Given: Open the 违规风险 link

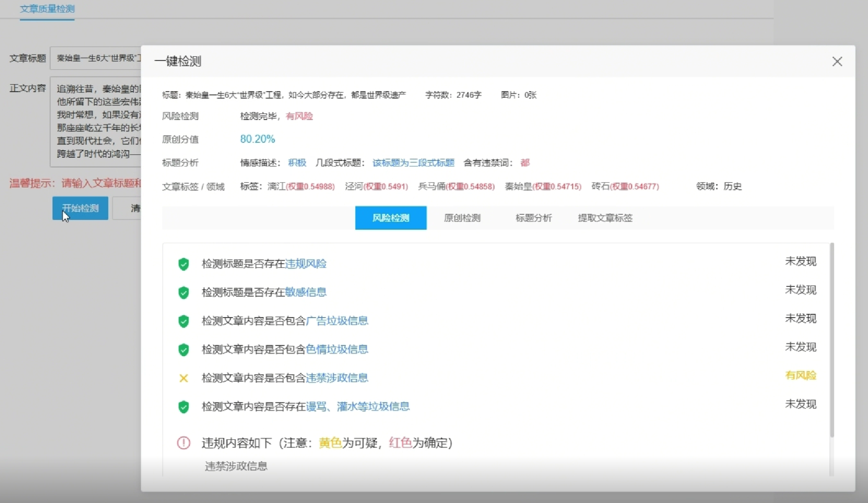Looking at the screenshot, I should pyautogui.click(x=306, y=264).
